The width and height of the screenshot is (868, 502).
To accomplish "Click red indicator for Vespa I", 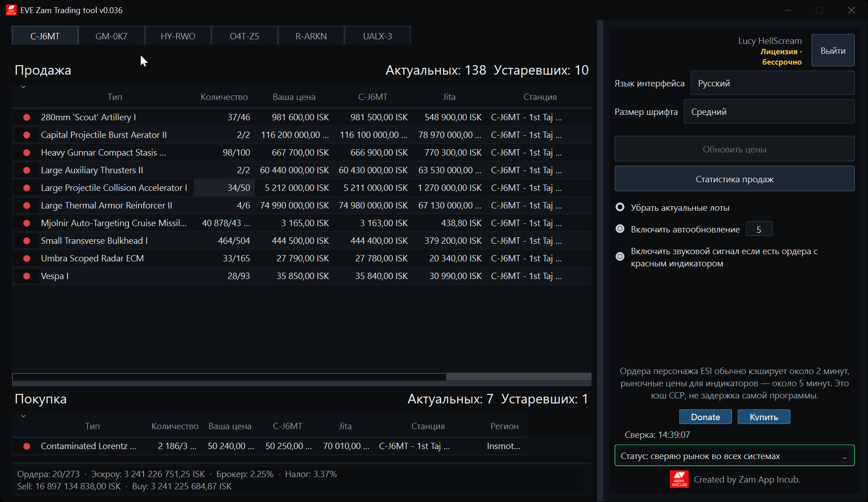I will 27,276.
